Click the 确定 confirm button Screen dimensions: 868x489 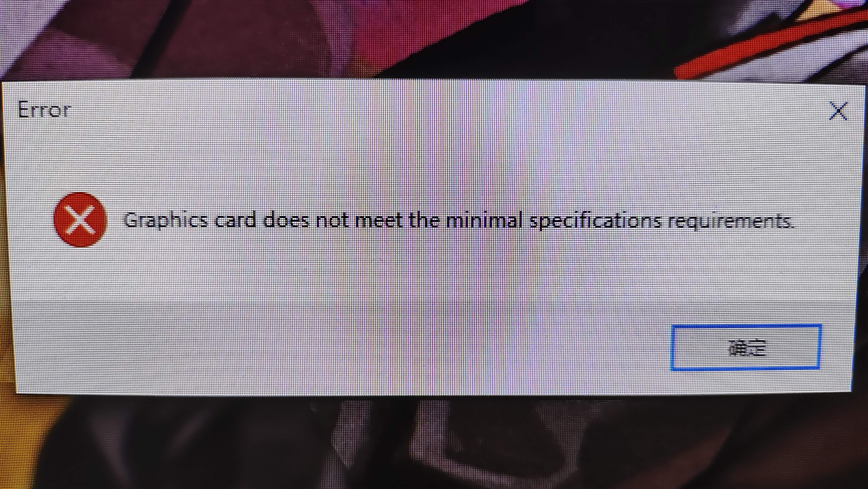[x=746, y=348]
